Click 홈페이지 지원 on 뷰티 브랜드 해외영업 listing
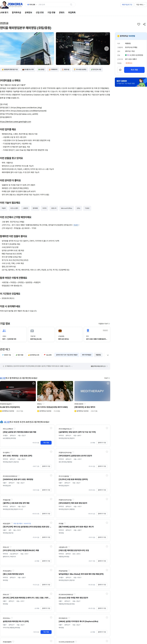Screen dimensions: 147x644 tap(46, 466)
